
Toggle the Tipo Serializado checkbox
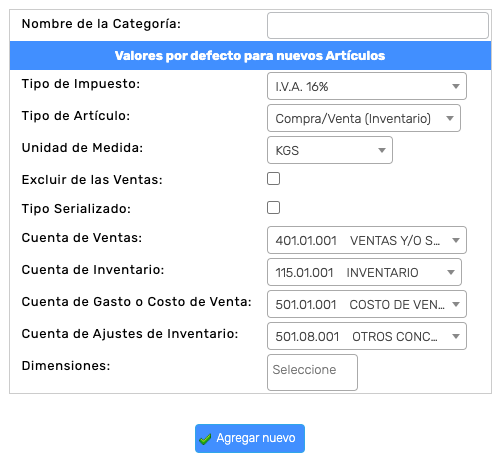click(x=273, y=208)
